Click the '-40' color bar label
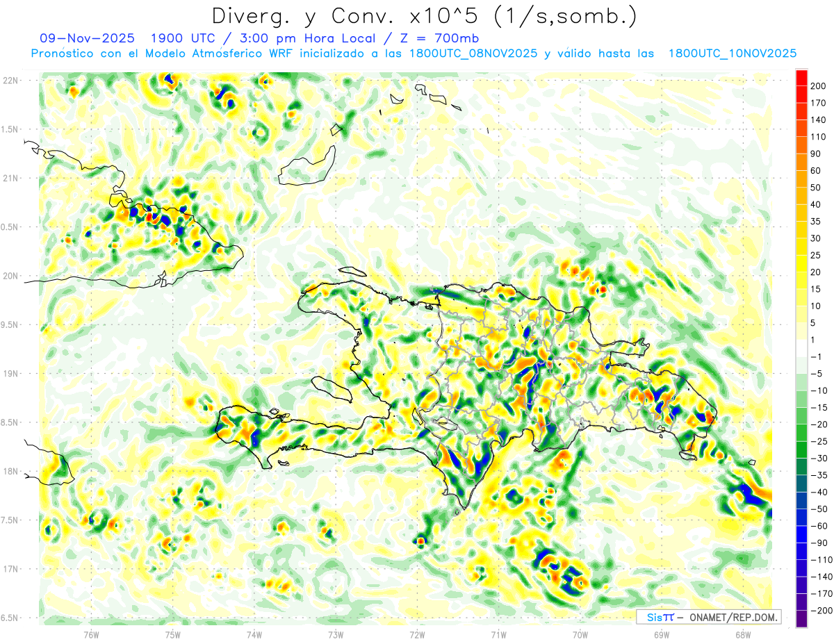The width and height of the screenshot is (834, 644). tap(819, 493)
